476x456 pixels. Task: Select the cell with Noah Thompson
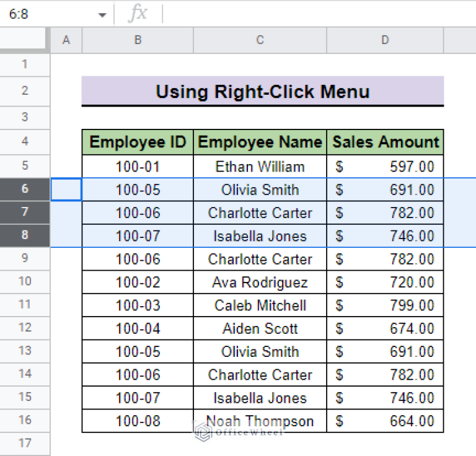point(260,421)
